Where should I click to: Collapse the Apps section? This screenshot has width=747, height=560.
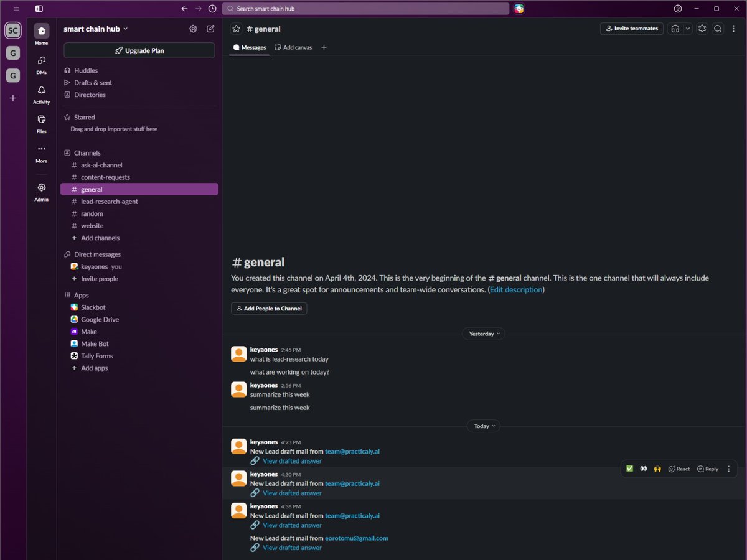tap(77, 296)
